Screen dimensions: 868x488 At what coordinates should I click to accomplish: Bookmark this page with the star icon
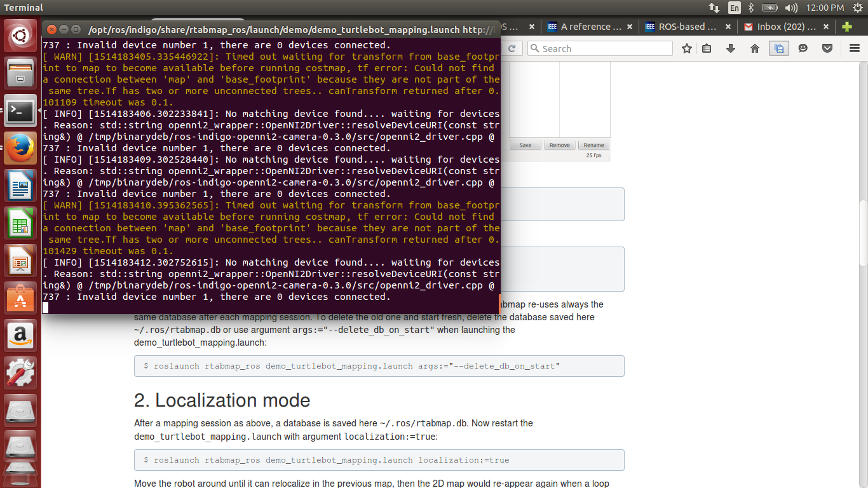(x=687, y=49)
